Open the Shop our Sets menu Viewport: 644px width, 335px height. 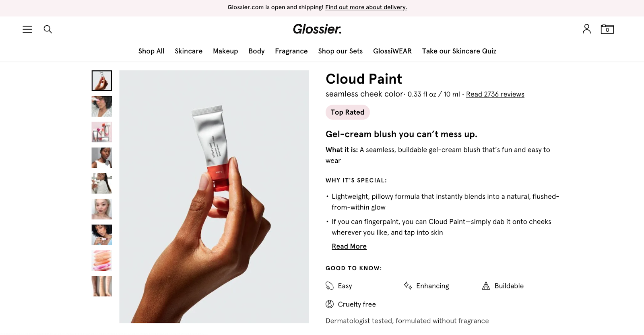[340, 51]
